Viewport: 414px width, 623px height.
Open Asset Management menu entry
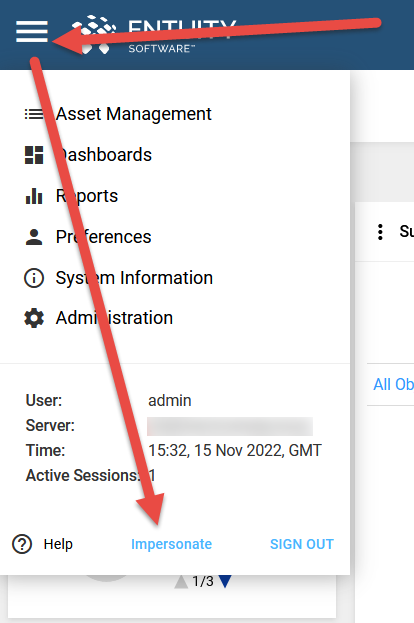pos(133,114)
